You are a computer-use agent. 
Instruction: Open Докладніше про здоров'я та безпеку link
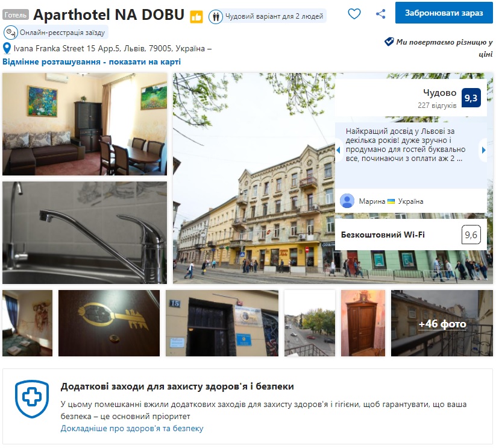click(132, 428)
